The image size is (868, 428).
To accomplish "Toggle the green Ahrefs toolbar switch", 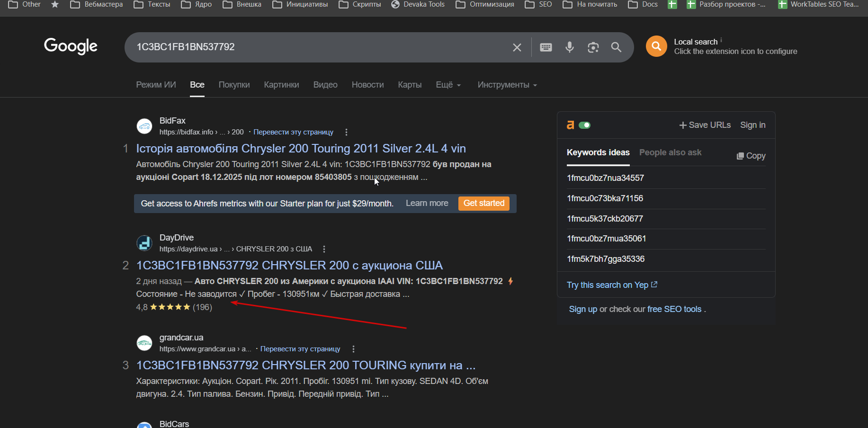I will click(585, 125).
